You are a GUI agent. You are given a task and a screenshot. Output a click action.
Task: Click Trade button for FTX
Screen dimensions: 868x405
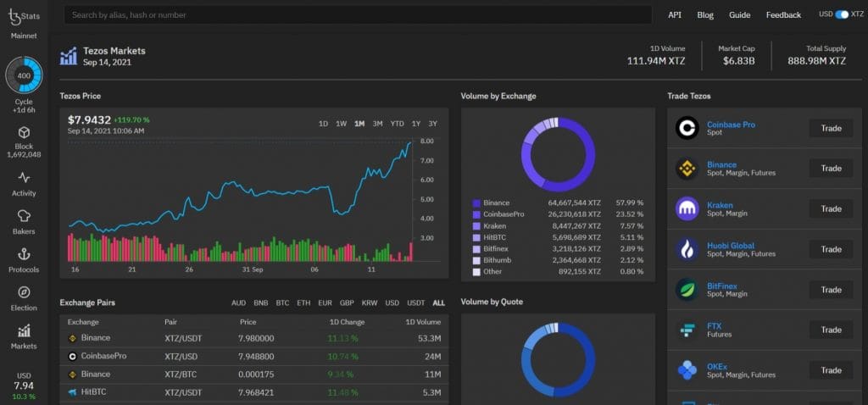[831, 330]
